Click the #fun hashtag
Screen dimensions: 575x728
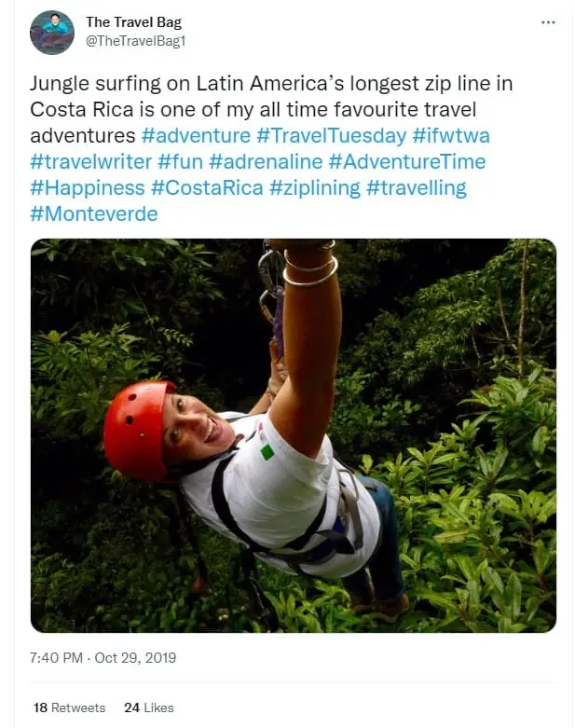pyautogui.click(x=181, y=161)
